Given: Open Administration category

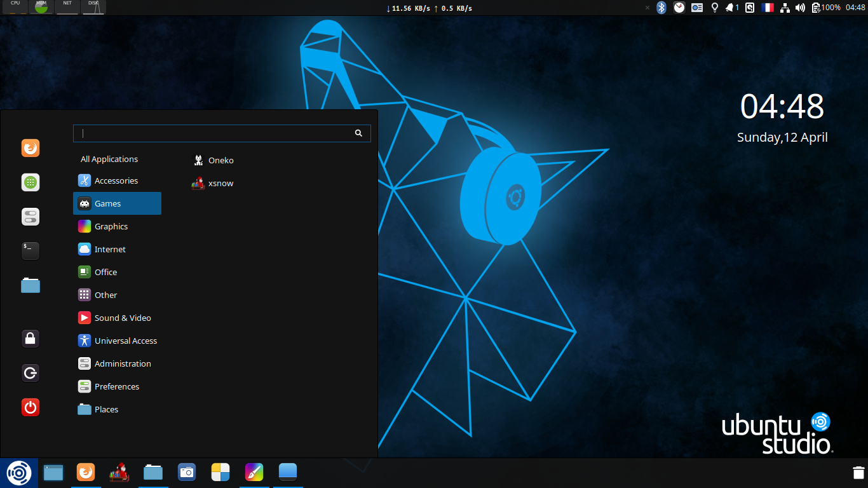Looking at the screenshot, I should coord(117,363).
